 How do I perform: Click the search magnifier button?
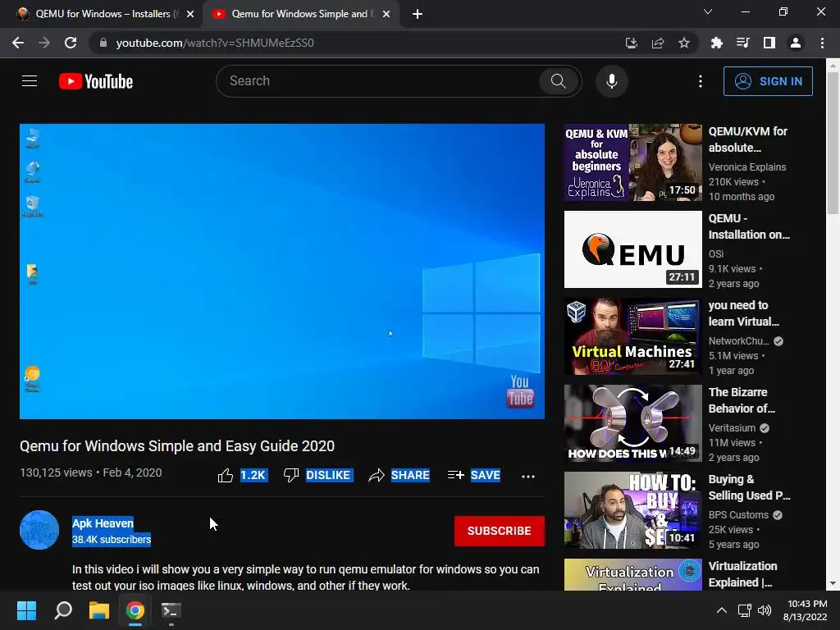pyautogui.click(x=558, y=81)
